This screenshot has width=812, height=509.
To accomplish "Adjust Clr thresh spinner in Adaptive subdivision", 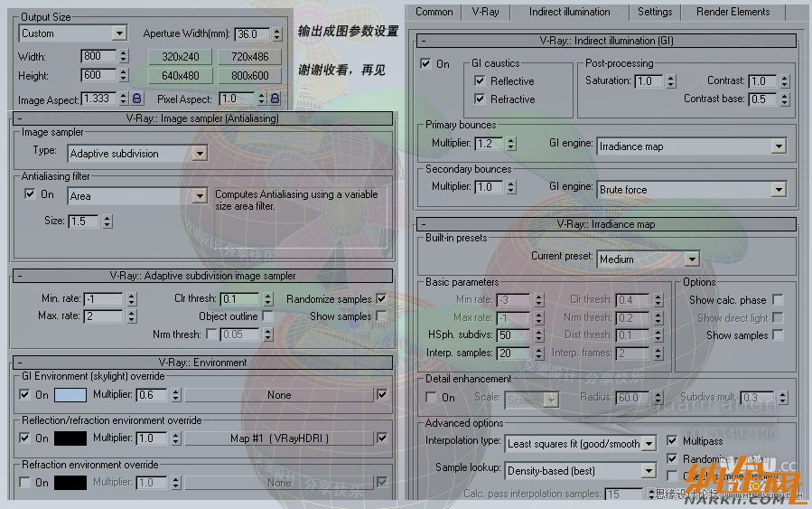I will click(x=267, y=299).
